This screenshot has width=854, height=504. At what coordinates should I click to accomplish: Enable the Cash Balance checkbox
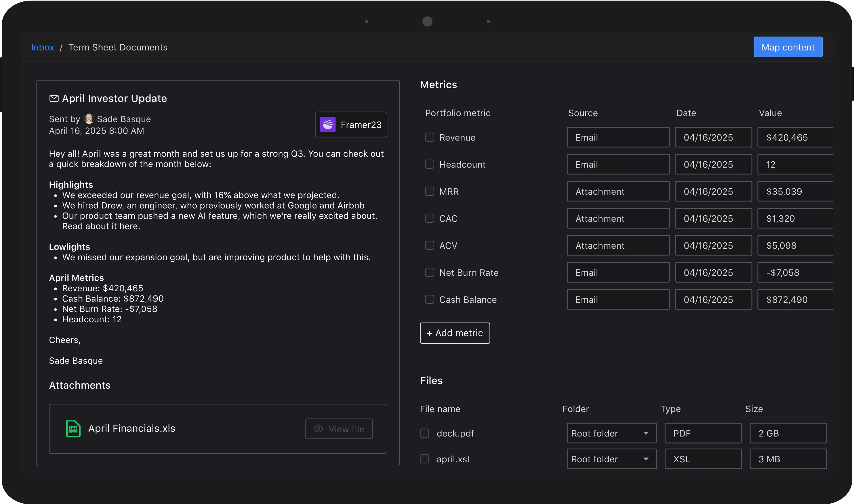430,299
